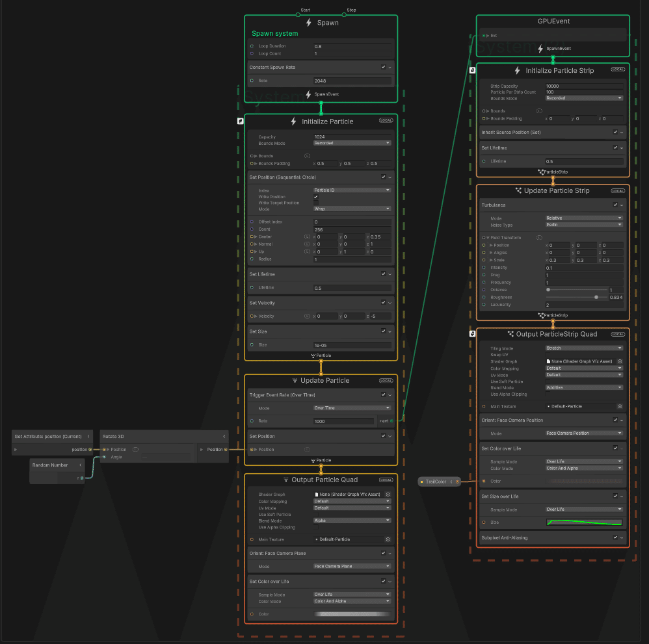649x644 pixels.
Task: Click the hash icon beside Initialize Particle Strip
Action: 472,70
